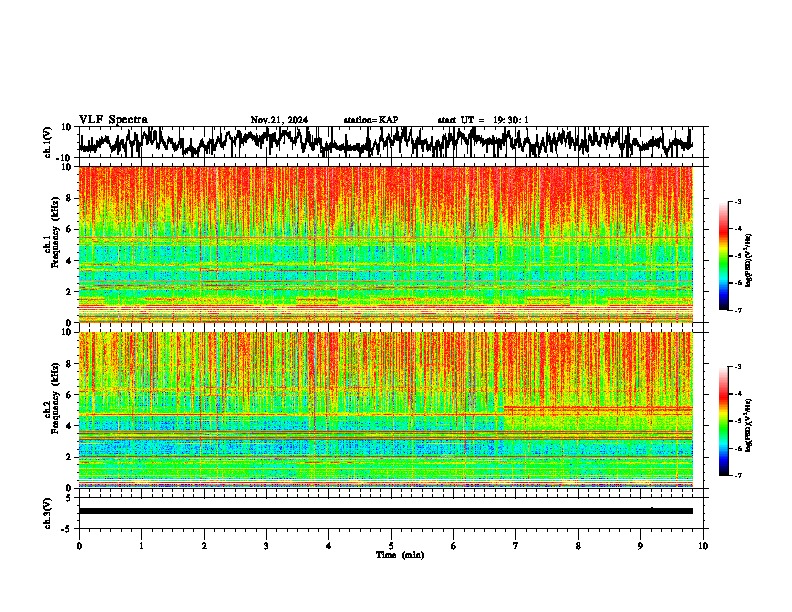Viewport: 792px width, 612px height.
Task: Click the ch.1 spectrogram plot
Action: tap(386, 244)
